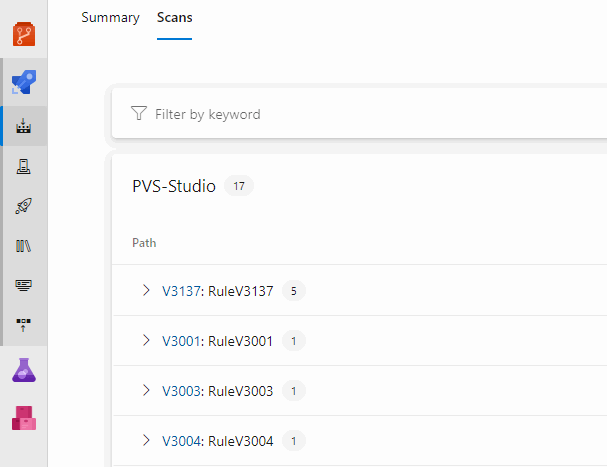Open Repos from the sidebar
607x467 pixels.
pyautogui.click(x=24, y=35)
